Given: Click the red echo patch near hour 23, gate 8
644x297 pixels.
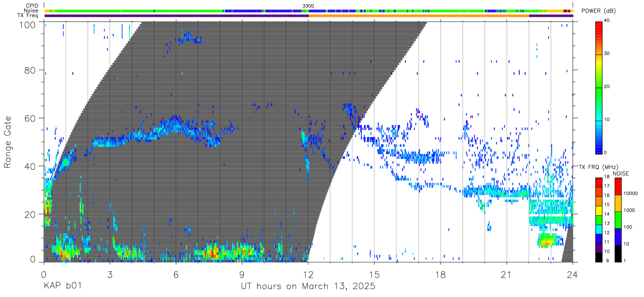Looking at the screenshot, I should click(x=546, y=241).
